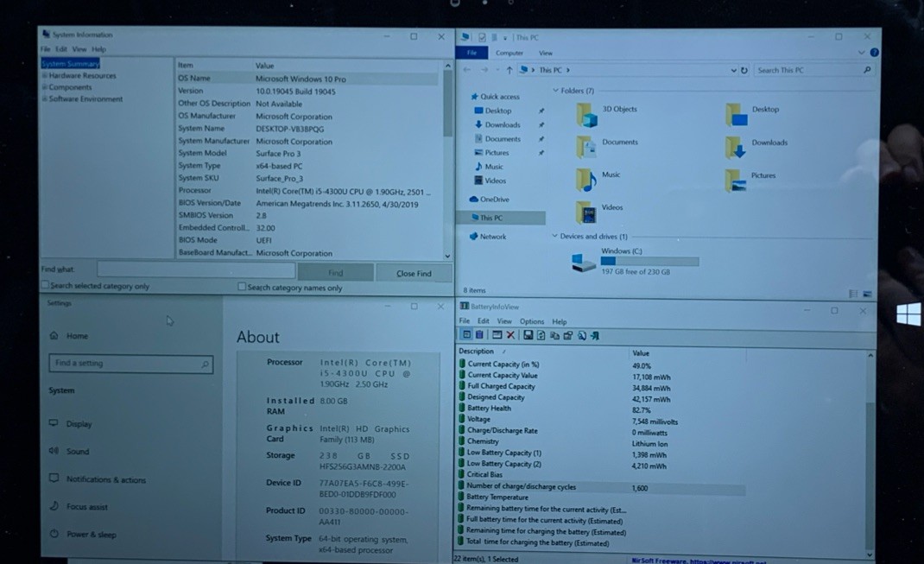Click the Find what input field
Viewport: 924px width, 564px height.
tap(196, 270)
